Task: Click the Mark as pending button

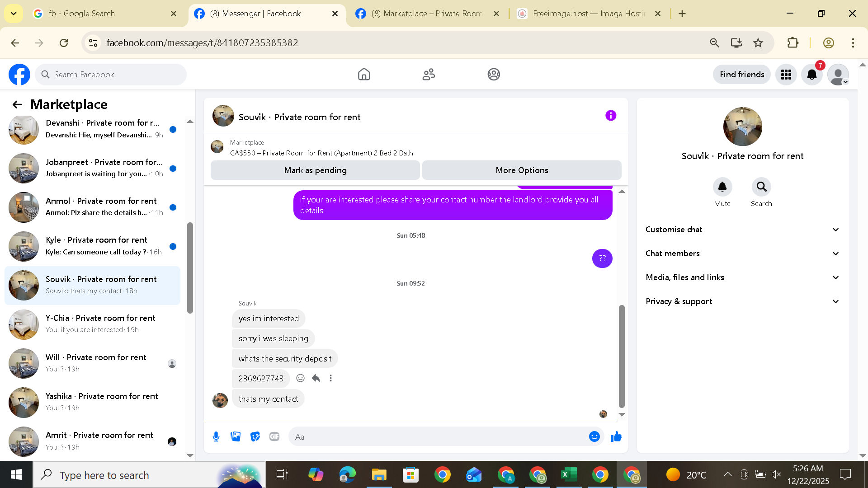Action: point(315,170)
